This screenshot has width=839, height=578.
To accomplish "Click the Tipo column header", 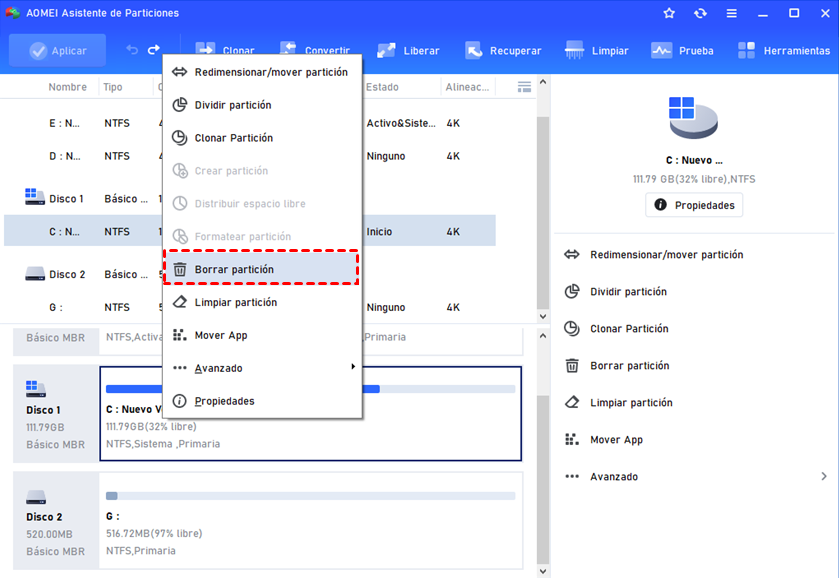I will click(x=112, y=87).
